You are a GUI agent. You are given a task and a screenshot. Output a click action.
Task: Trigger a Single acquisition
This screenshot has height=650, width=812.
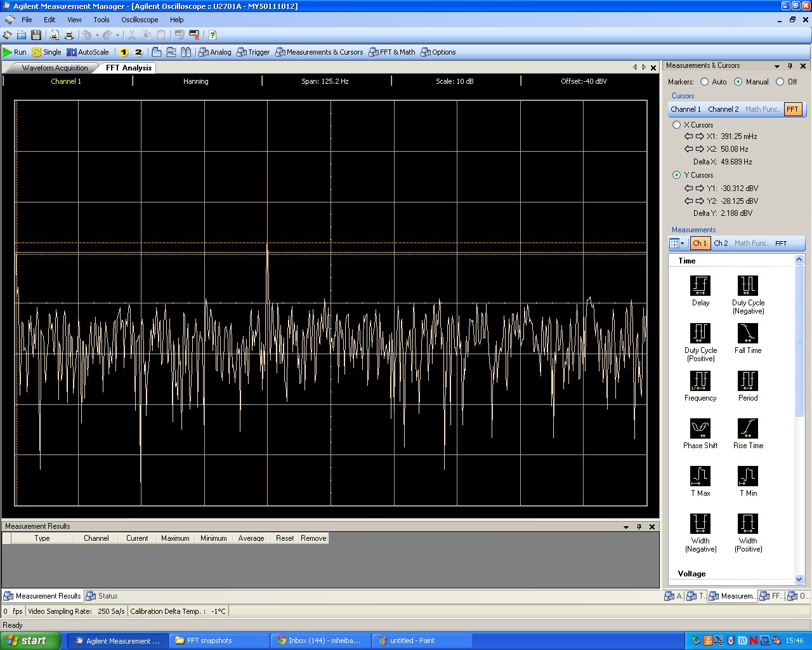pyautogui.click(x=47, y=52)
